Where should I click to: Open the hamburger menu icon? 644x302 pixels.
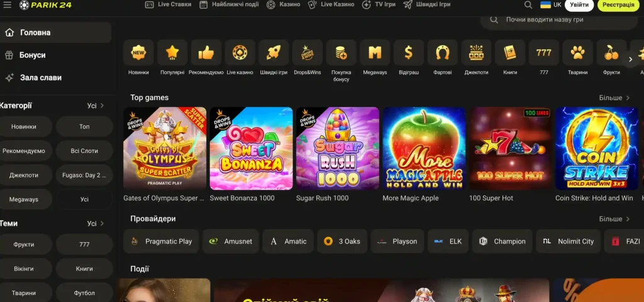8,5
